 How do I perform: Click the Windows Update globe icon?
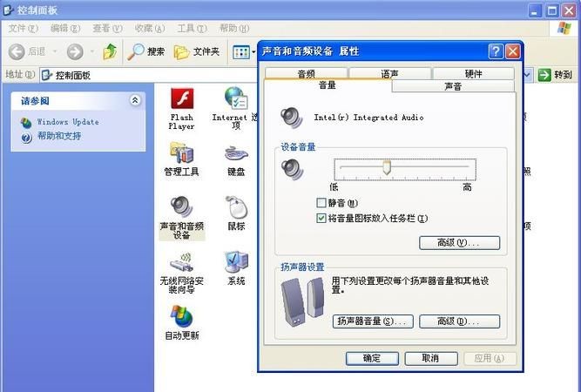coord(26,123)
